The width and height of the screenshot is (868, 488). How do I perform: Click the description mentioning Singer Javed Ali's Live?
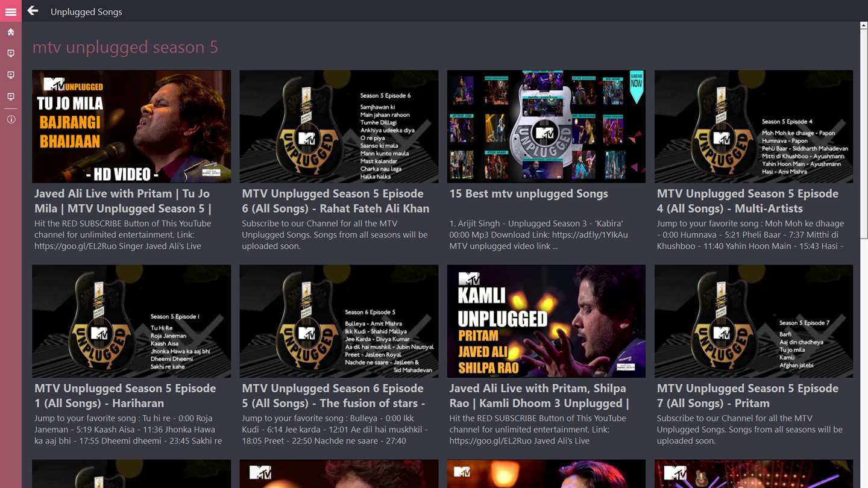(x=123, y=235)
